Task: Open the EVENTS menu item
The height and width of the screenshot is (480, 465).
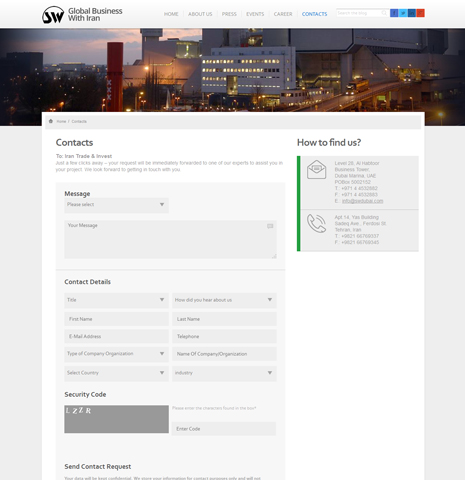Action: [255, 14]
